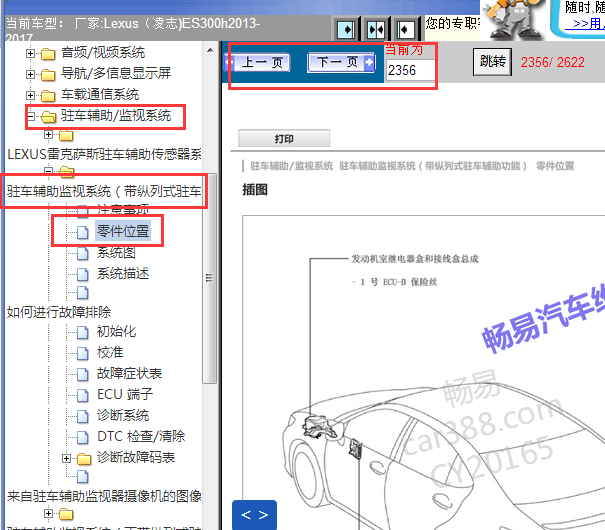Open the 零件位置 page
This screenshot has height=530, width=605.
[x=123, y=231]
